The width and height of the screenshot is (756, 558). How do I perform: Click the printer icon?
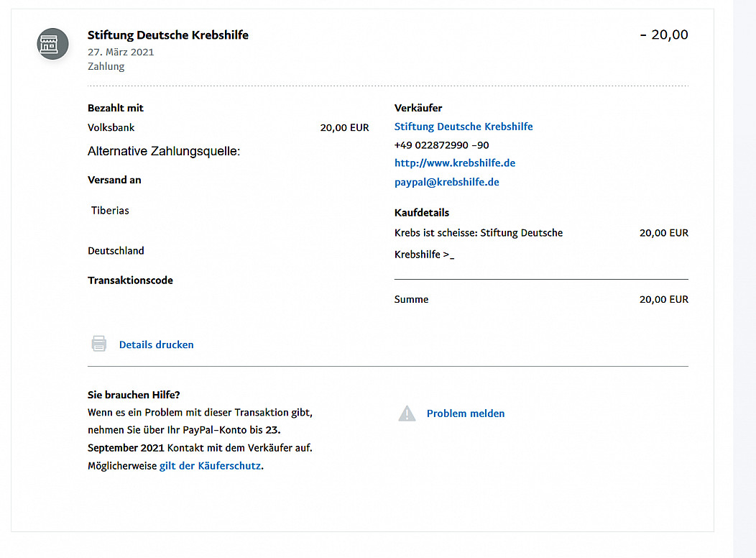tap(99, 344)
